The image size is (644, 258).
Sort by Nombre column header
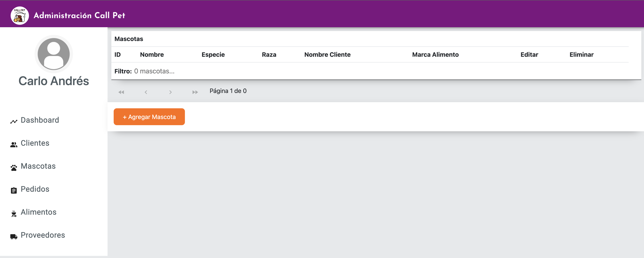[x=152, y=55]
